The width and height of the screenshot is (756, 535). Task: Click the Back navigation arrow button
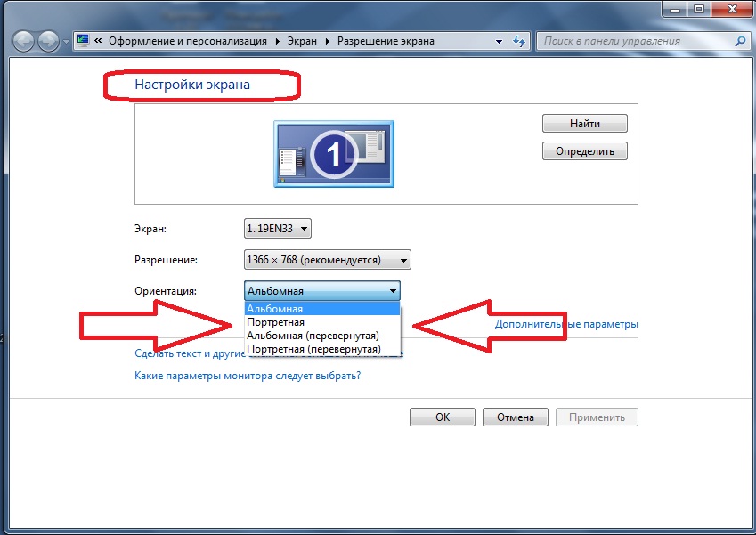24,41
